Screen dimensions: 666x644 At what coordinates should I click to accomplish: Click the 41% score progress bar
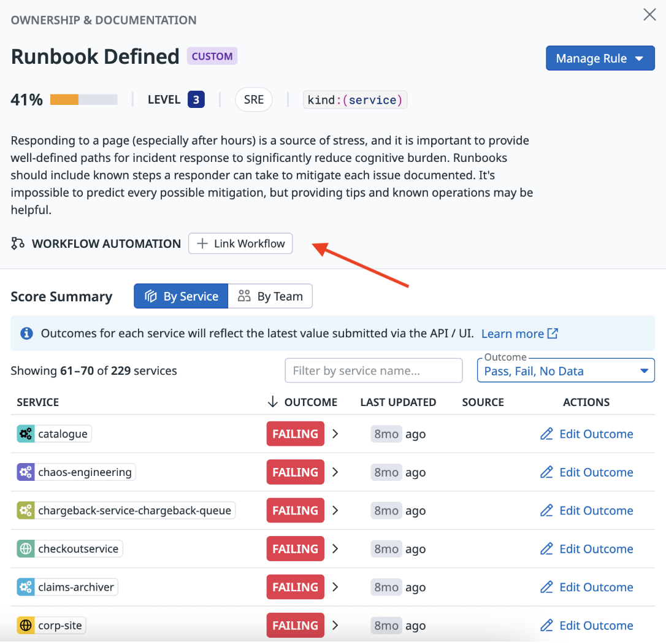(x=83, y=99)
